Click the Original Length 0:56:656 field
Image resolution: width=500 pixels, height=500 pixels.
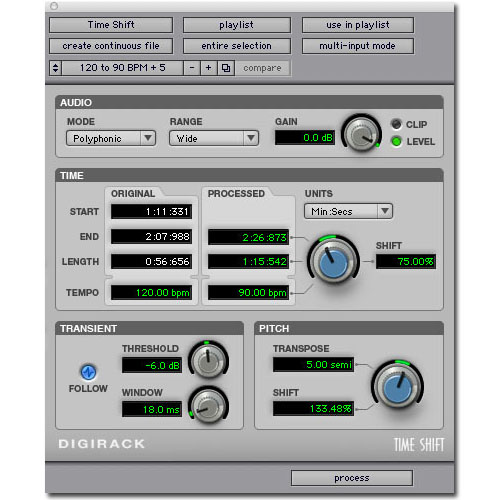151,262
